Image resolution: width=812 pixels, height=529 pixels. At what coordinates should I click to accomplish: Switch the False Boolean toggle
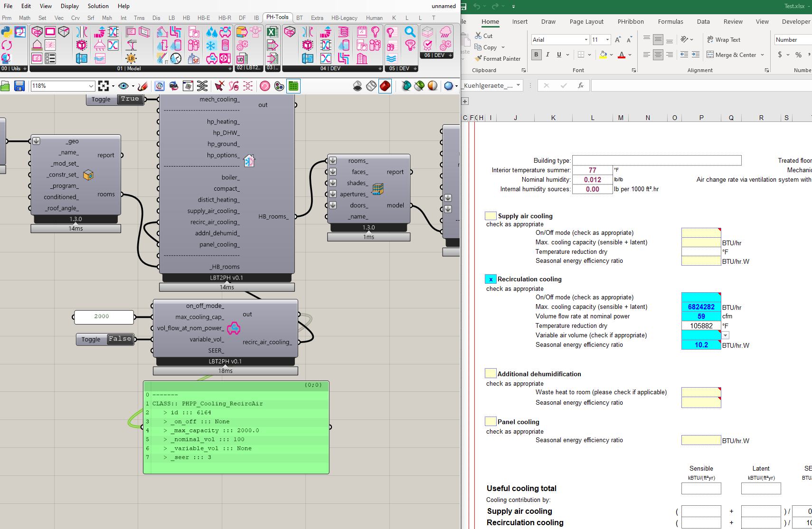(120, 339)
